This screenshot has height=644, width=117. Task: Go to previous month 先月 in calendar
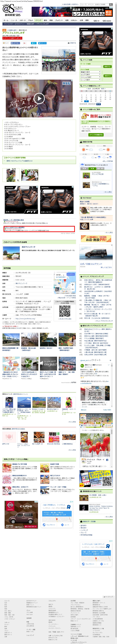click(89, 89)
